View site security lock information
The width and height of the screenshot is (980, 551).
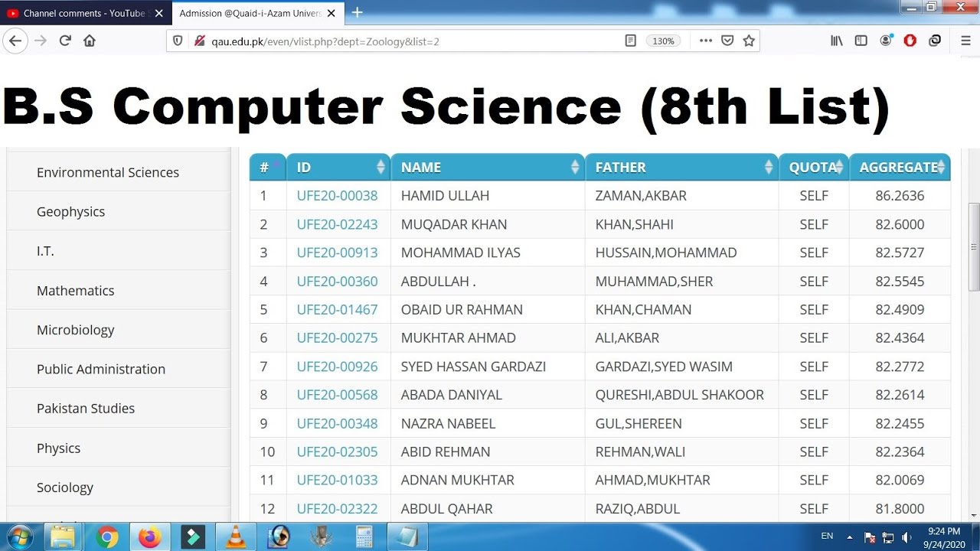[200, 41]
